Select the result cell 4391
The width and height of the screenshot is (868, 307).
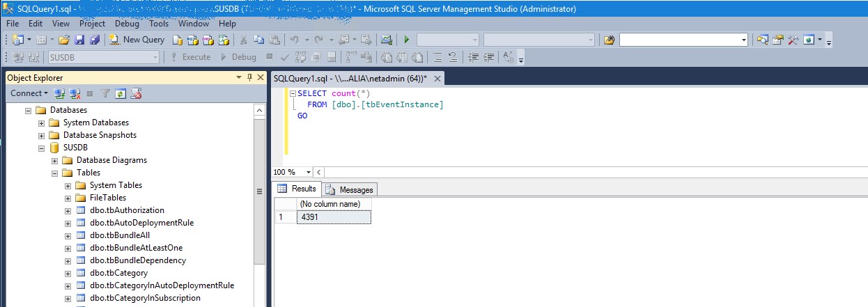click(x=333, y=217)
